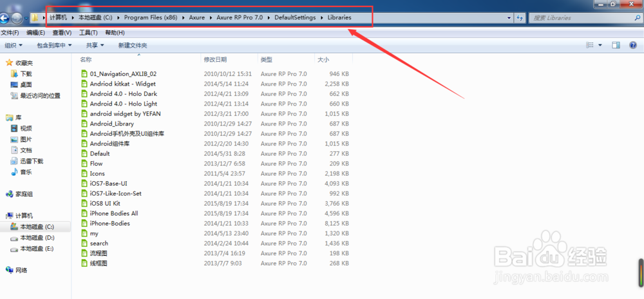Open the address bar history dropdown

pyautogui.click(x=509, y=17)
